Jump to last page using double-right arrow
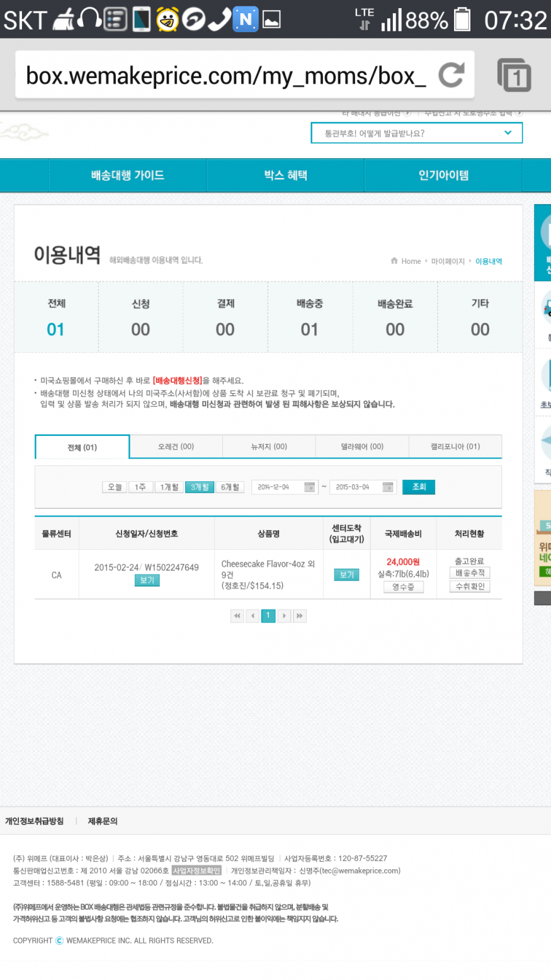The image size is (551, 980). [300, 616]
